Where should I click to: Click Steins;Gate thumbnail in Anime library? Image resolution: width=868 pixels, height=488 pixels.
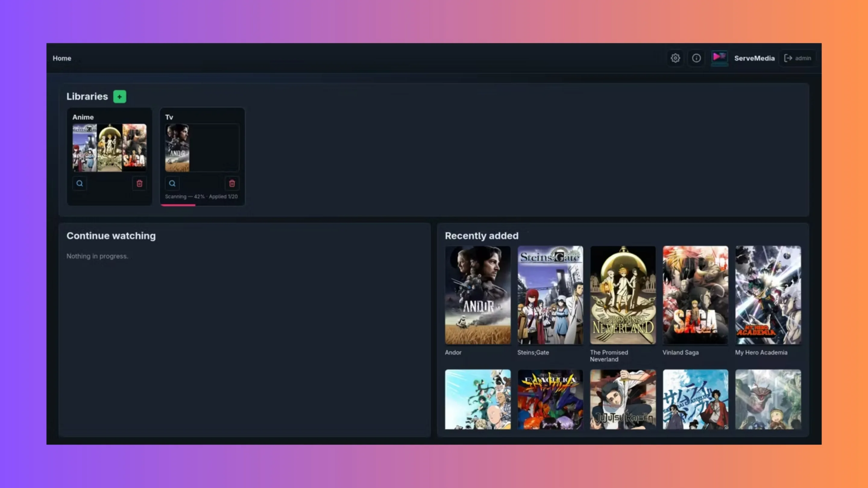pyautogui.click(x=85, y=148)
